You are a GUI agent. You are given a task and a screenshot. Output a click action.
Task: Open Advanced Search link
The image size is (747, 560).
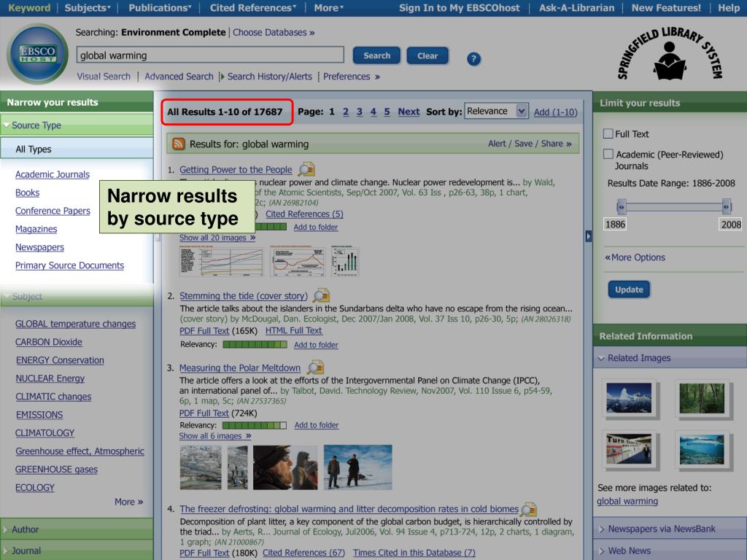tap(179, 76)
